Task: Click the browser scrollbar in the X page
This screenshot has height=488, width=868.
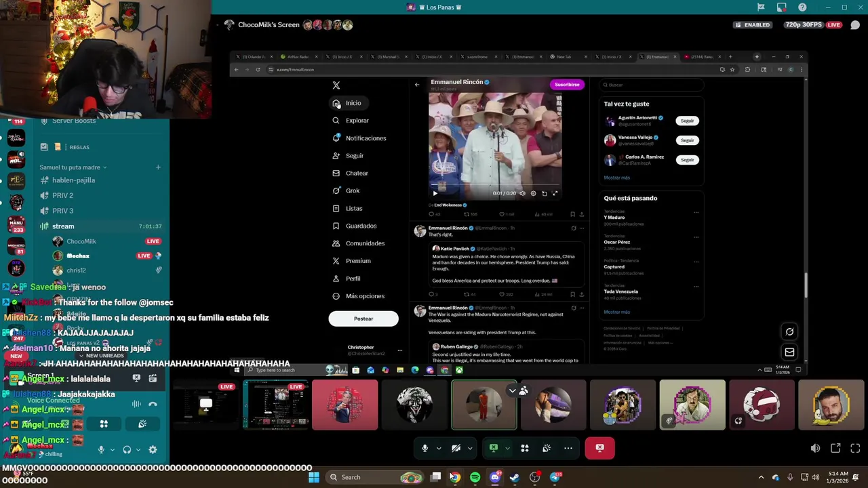Action: 806,285
